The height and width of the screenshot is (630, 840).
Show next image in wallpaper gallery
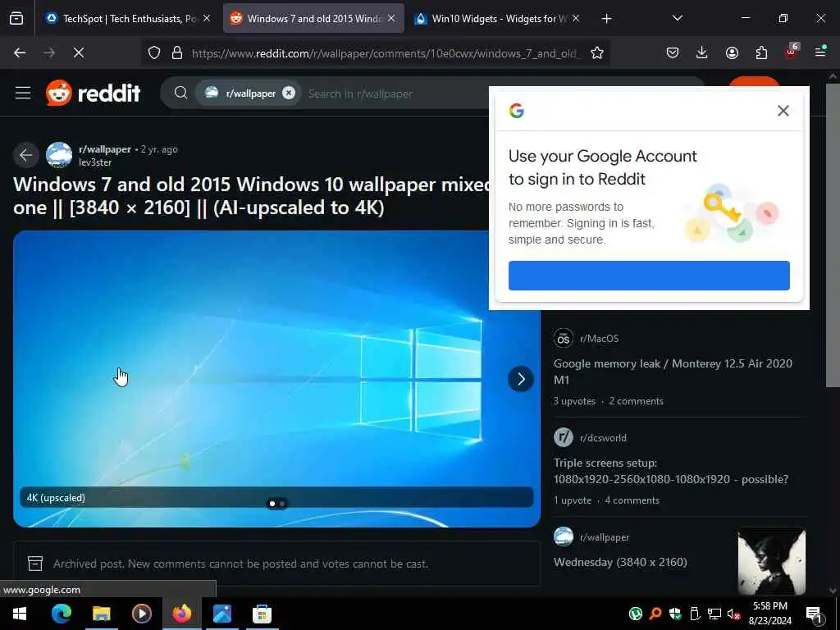[521, 379]
